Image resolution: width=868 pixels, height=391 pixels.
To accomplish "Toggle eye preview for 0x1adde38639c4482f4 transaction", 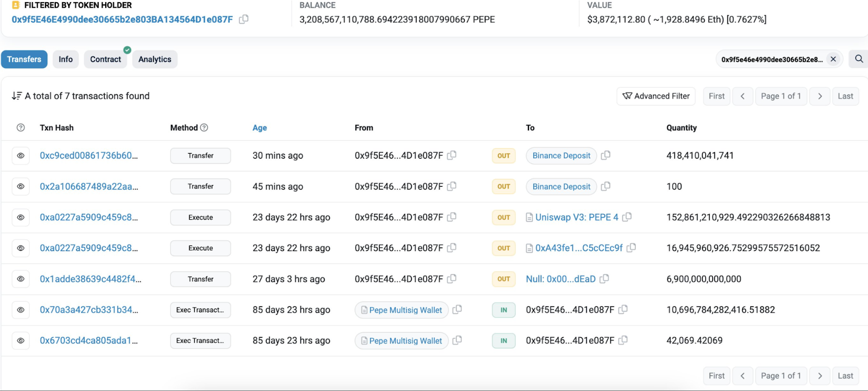I will pyautogui.click(x=21, y=279).
